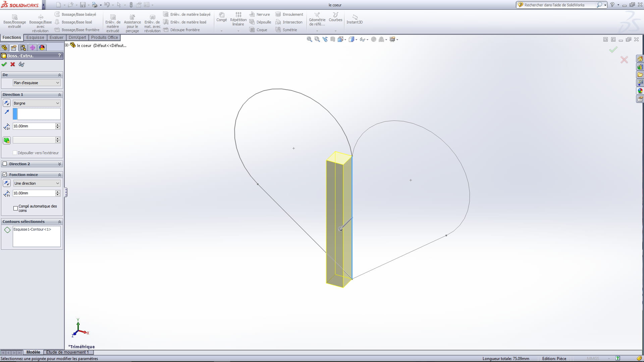Open the DisplayManager color ball tab
The image size is (644, 362).
point(42,48)
